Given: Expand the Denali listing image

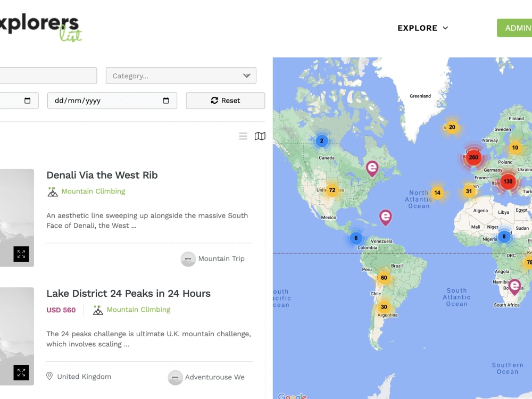Looking at the screenshot, I should click(21, 254).
